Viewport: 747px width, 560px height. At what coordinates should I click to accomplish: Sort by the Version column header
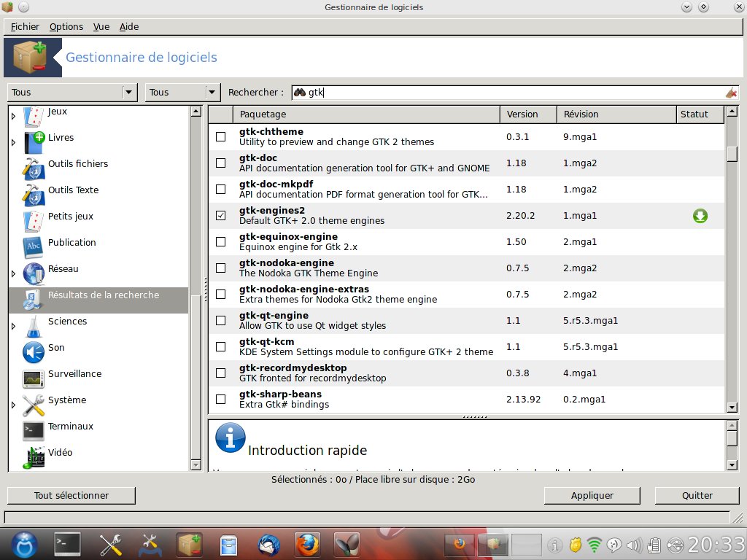click(528, 114)
